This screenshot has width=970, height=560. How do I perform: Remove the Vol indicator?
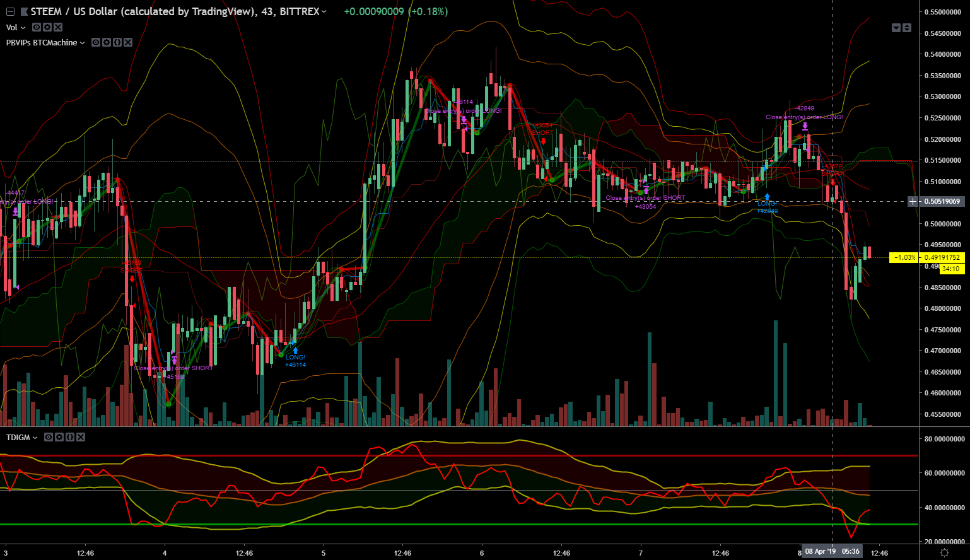[x=58, y=27]
